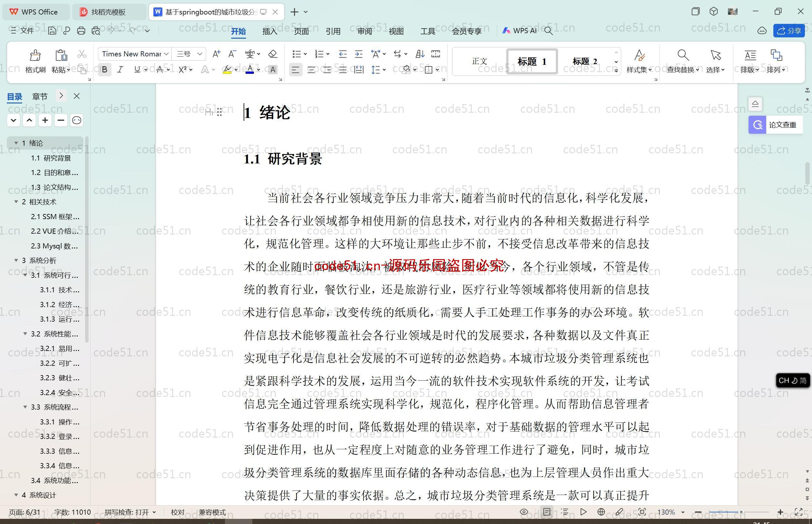Click the Find and Replace magnifier icon
Screen dimensions: 812x524
click(x=683, y=55)
